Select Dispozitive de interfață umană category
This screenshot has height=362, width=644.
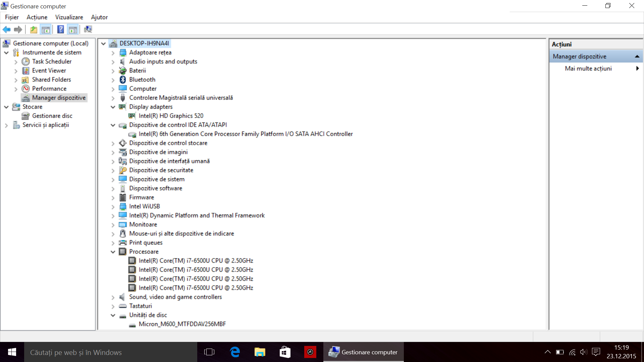click(x=169, y=161)
